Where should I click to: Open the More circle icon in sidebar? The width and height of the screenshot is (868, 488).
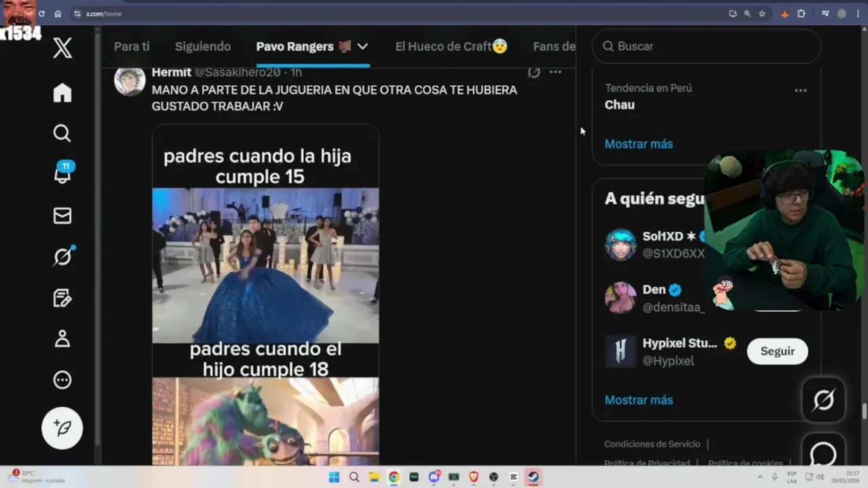[62, 380]
